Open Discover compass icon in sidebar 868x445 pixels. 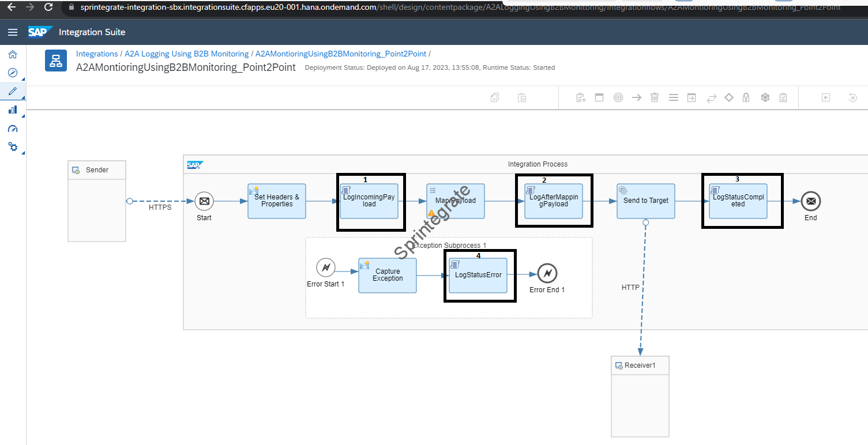pos(13,73)
